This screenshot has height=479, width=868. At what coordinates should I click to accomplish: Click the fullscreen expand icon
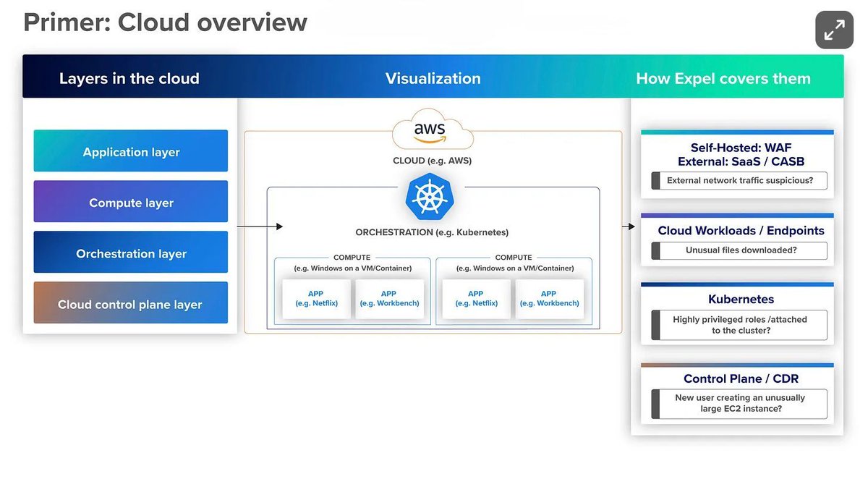[834, 30]
